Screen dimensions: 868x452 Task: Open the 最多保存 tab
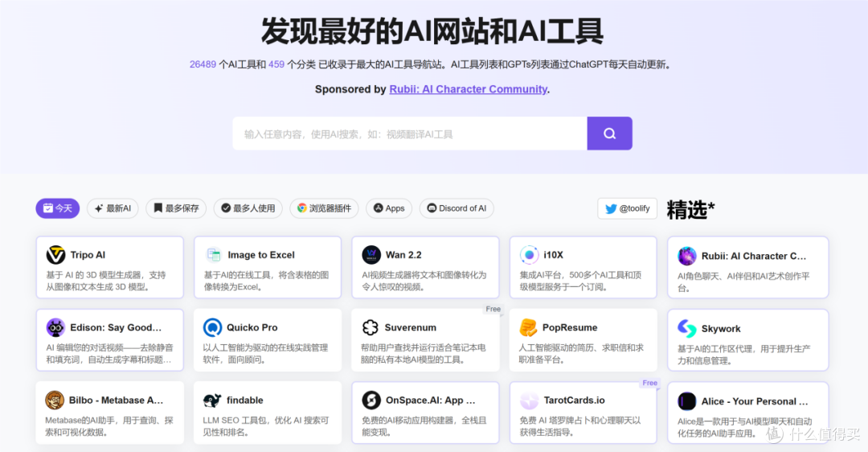176,208
